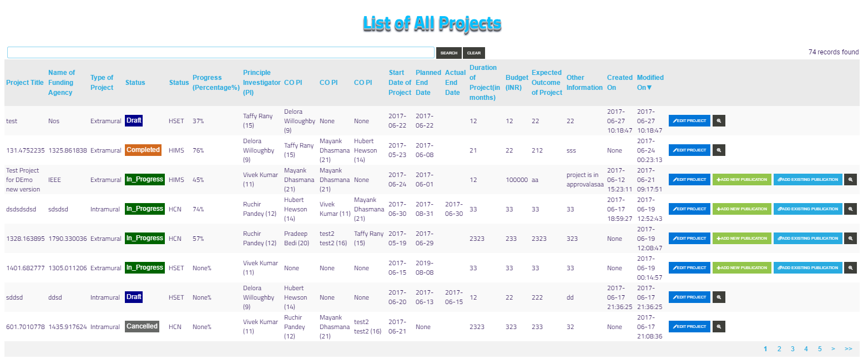
Task: Click magnifier icon in dsdsdsdsd row
Action: click(850, 209)
